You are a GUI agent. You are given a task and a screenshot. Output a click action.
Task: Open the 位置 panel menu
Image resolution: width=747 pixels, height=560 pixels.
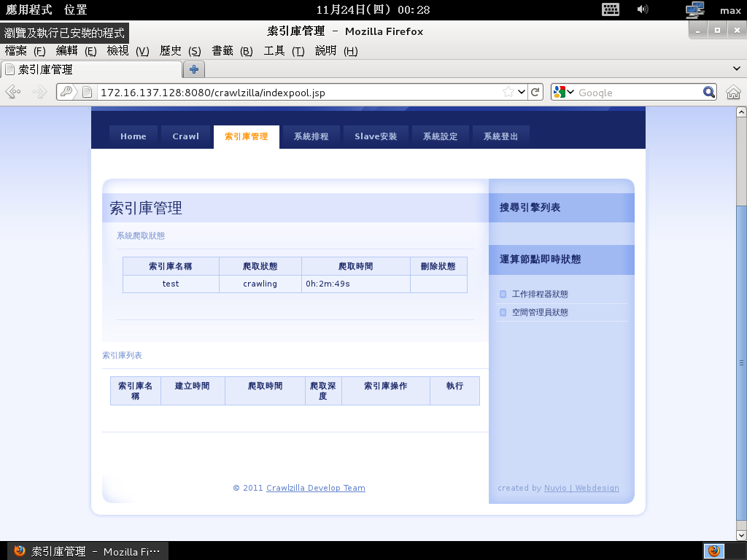[x=76, y=9]
